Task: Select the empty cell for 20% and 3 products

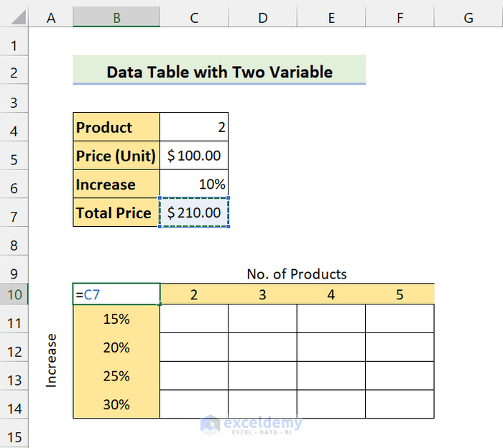Action: 262,347
